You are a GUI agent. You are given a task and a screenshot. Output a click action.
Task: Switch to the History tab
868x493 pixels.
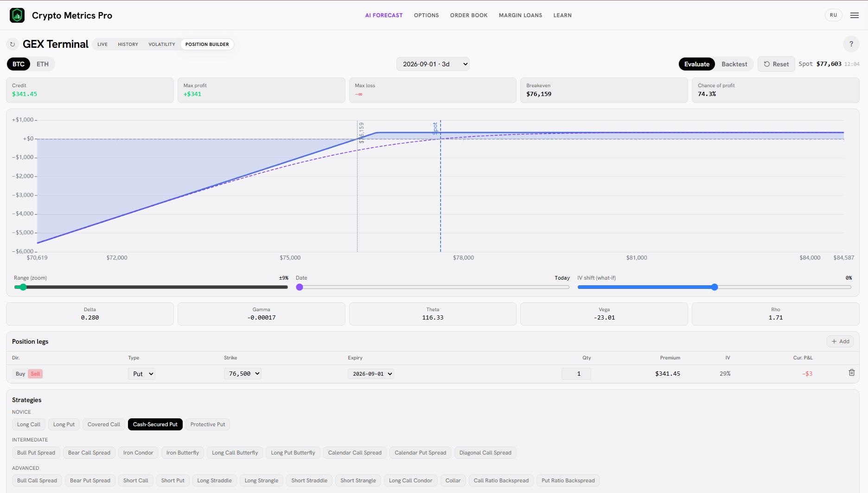tap(128, 45)
